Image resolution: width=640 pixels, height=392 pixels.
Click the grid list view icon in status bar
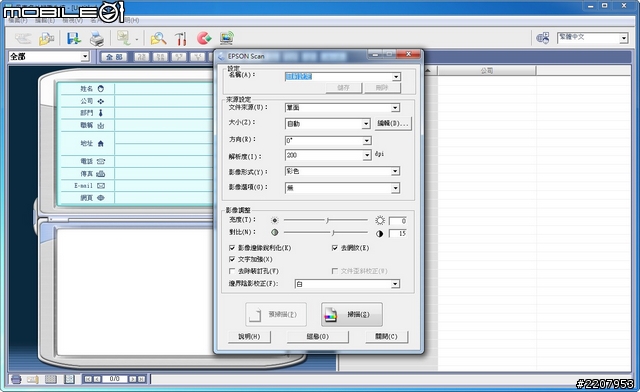tap(51, 379)
